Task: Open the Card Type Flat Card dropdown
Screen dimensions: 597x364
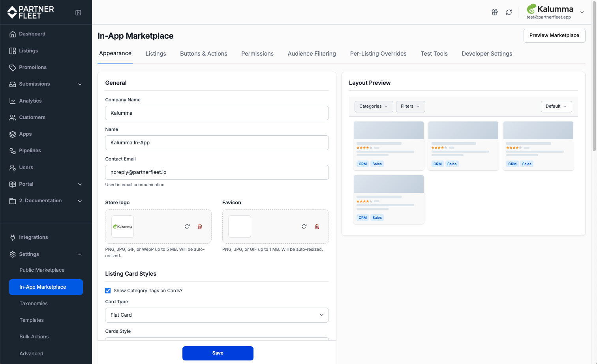Action: click(x=217, y=315)
